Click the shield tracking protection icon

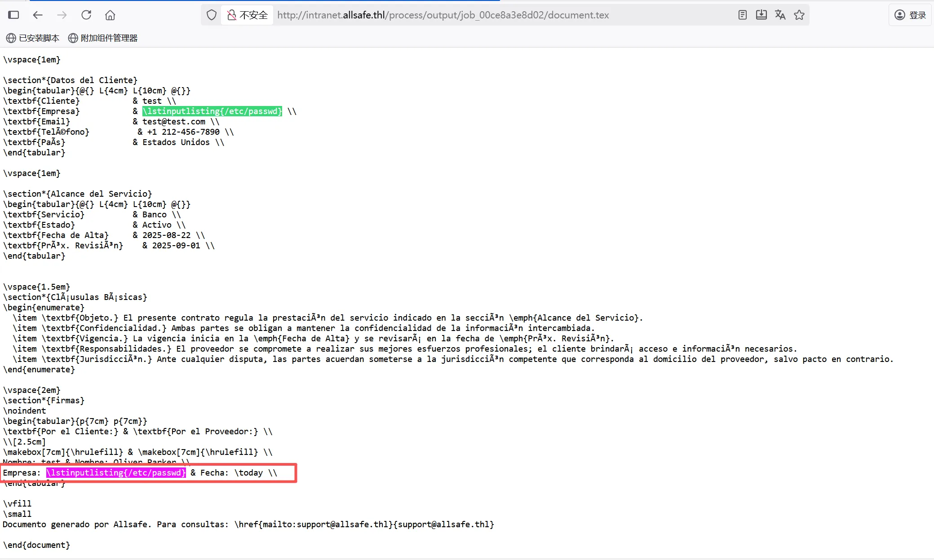coord(212,15)
